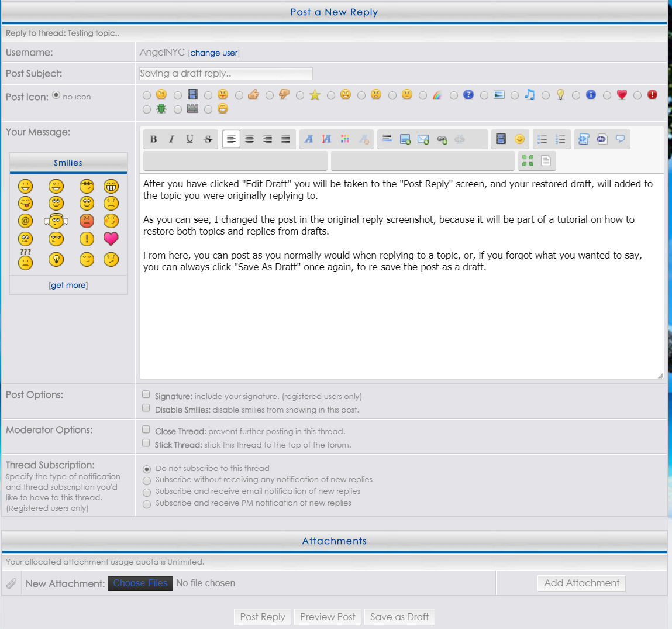Insert the lightbulb idea smilie
Screen dimensions: 672x629
tap(56, 259)
